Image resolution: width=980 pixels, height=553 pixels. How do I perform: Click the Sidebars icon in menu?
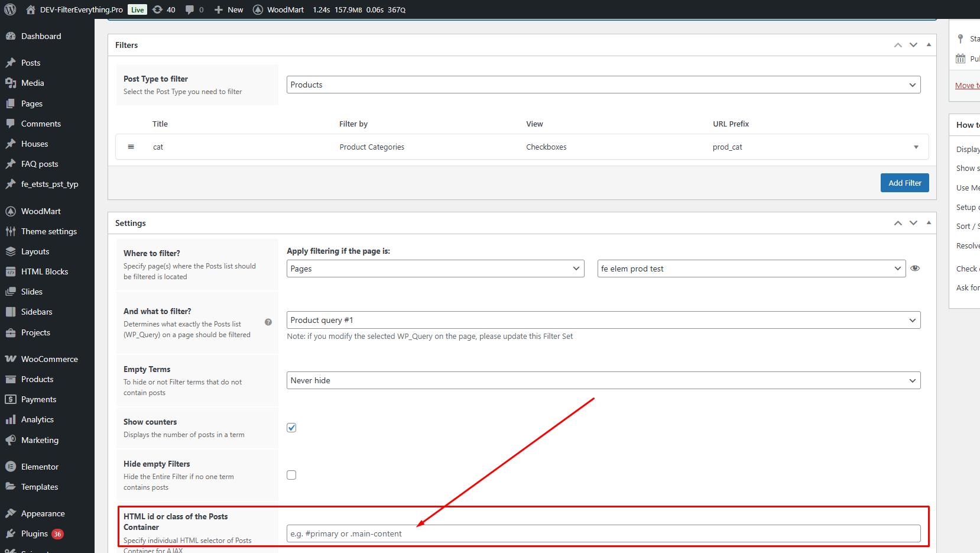[x=11, y=312]
